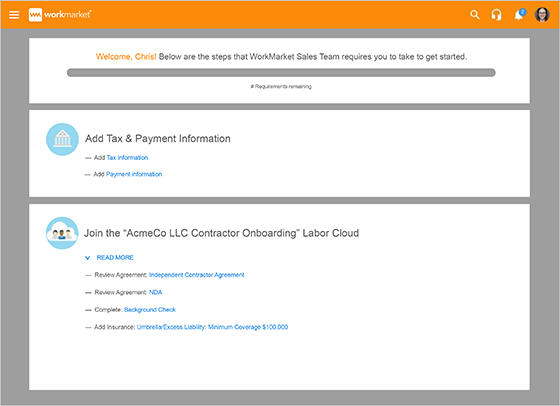Click the headset support icon
The height and width of the screenshot is (406, 560).
click(496, 15)
